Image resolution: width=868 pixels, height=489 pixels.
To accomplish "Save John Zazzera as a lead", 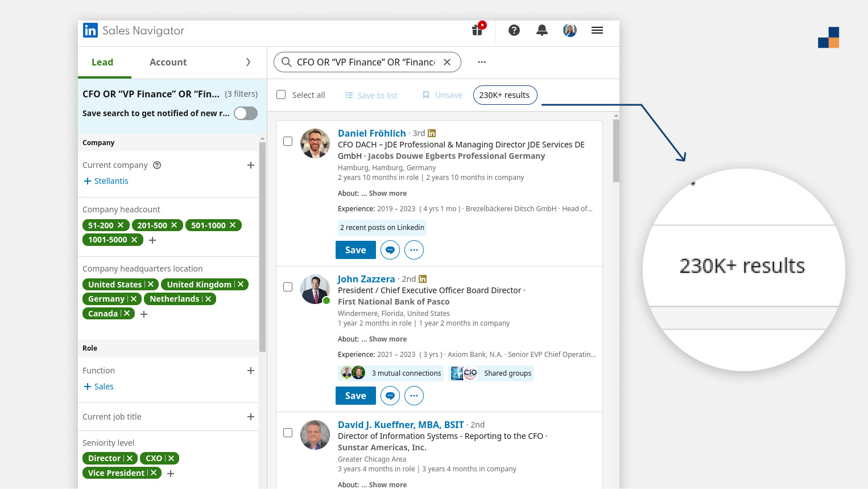I will tap(356, 396).
